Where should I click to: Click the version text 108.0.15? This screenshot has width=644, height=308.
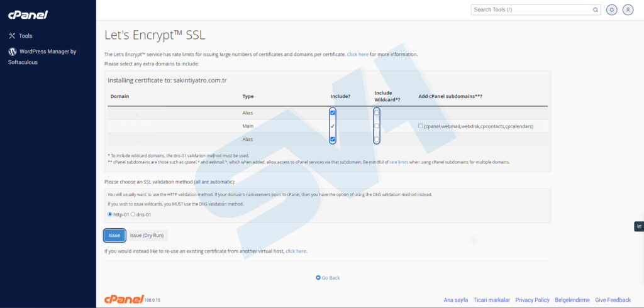click(152, 300)
